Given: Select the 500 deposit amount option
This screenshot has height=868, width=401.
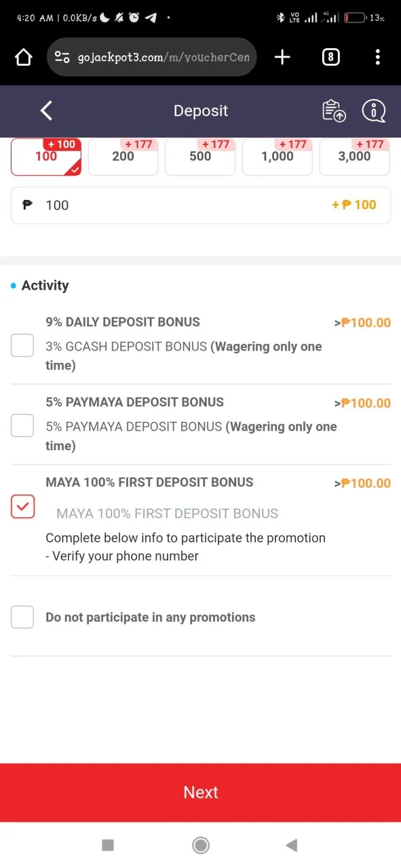Looking at the screenshot, I should 200,157.
